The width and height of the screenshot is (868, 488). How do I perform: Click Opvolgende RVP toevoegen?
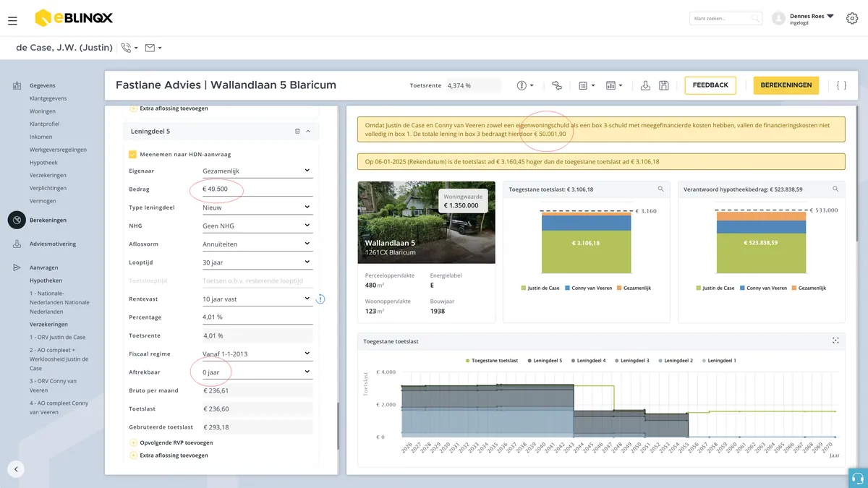(x=171, y=442)
